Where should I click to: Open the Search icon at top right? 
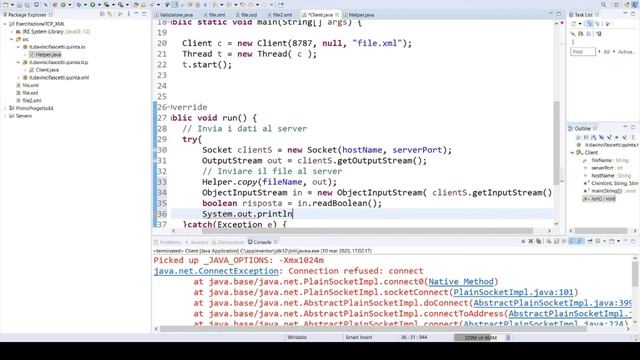coord(604,4)
